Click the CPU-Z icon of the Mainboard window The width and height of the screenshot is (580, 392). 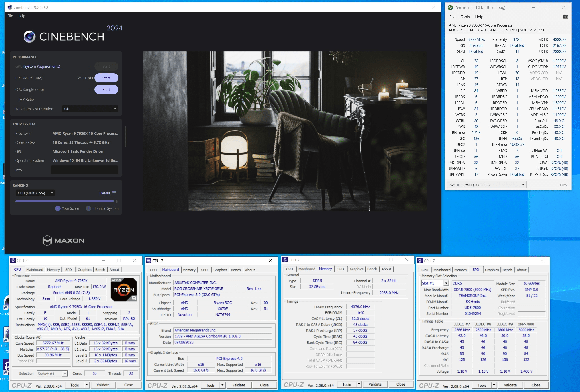(149, 261)
